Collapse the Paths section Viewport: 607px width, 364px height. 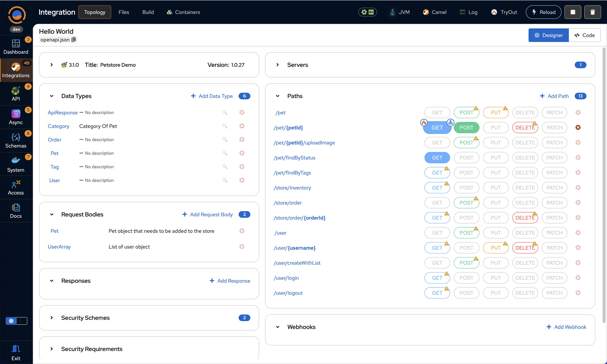278,96
